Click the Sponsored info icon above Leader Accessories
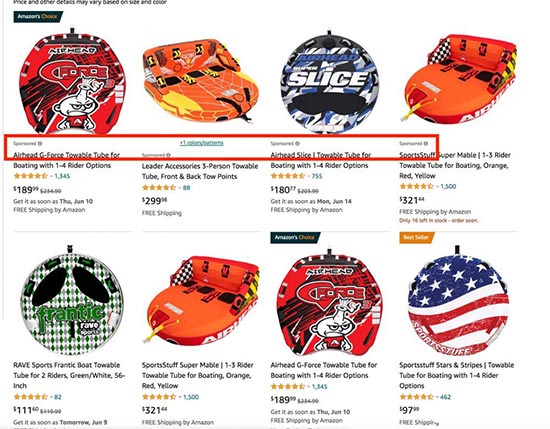Viewport: 550px width, 429px height. 168,155
